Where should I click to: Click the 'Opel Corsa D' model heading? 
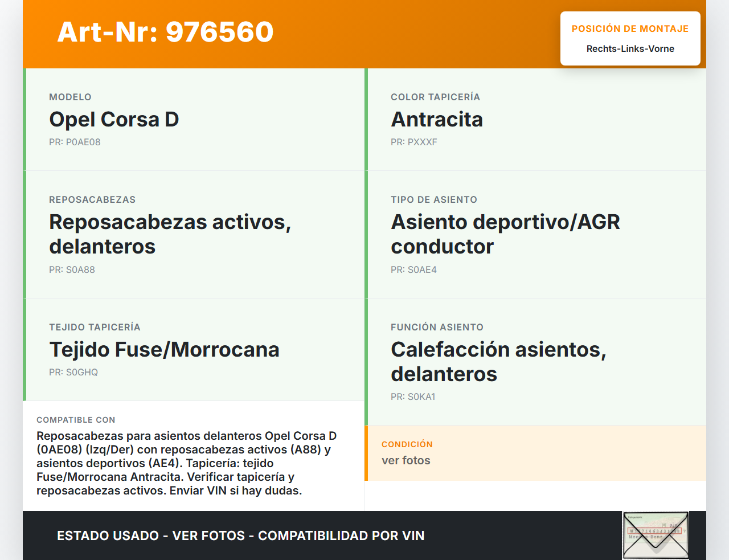(114, 120)
